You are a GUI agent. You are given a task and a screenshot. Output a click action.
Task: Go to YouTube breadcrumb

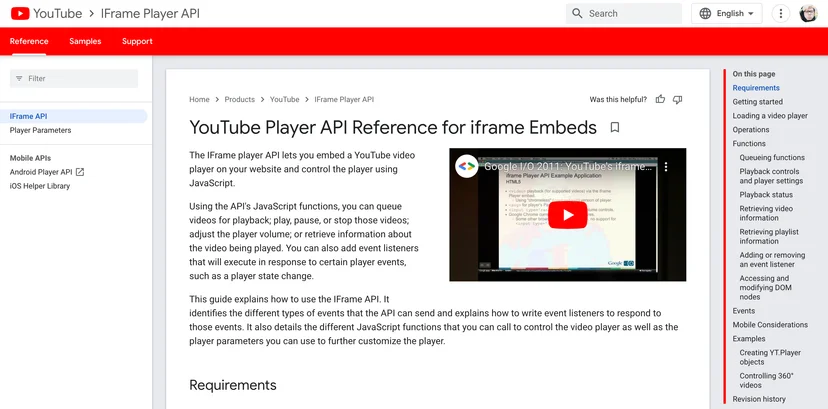(285, 99)
